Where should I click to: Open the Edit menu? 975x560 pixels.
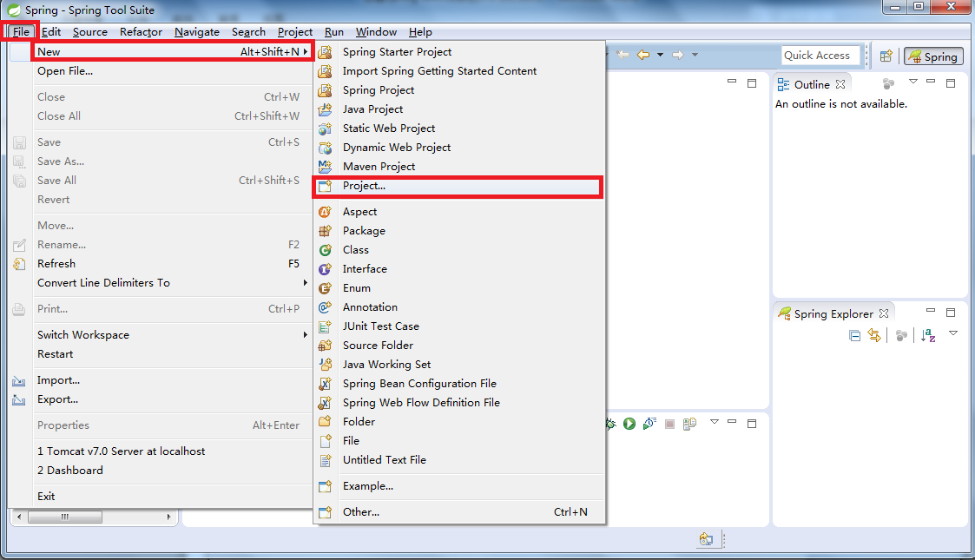click(51, 32)
